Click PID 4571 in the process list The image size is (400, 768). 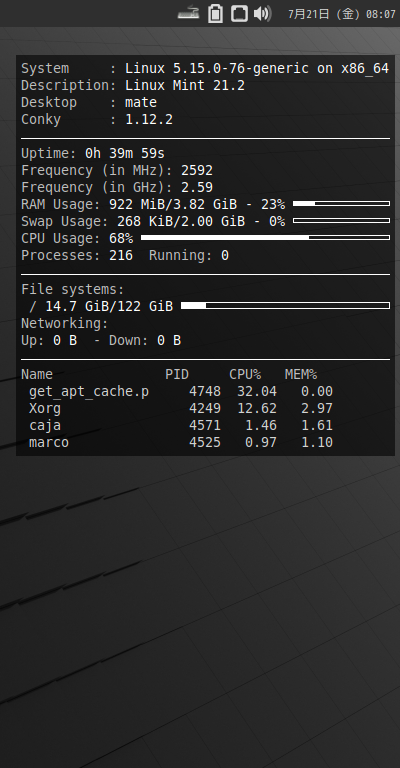point(205,426)
